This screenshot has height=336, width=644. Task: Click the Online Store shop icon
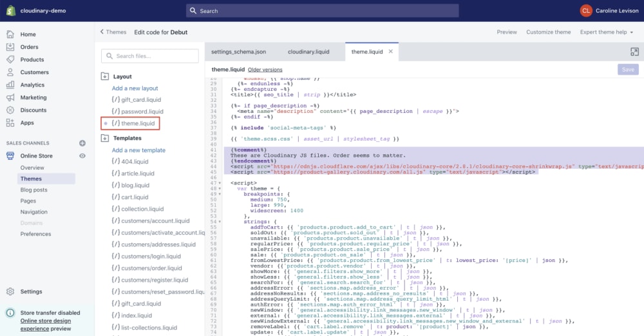pyautogui.click(x=10, y=156)
